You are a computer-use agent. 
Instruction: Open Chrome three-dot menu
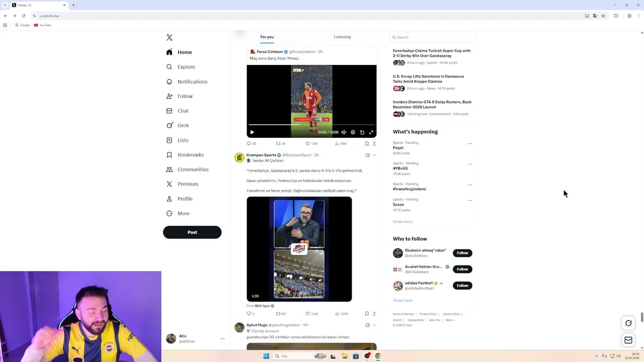click(x=638, y=16)
